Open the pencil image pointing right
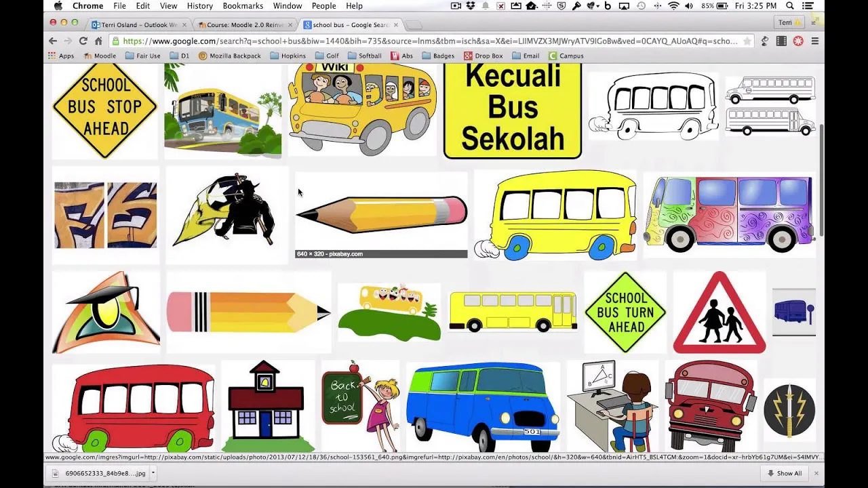This screenshot has width=868, height=488. pyautogui.click(x=249, y=312)
